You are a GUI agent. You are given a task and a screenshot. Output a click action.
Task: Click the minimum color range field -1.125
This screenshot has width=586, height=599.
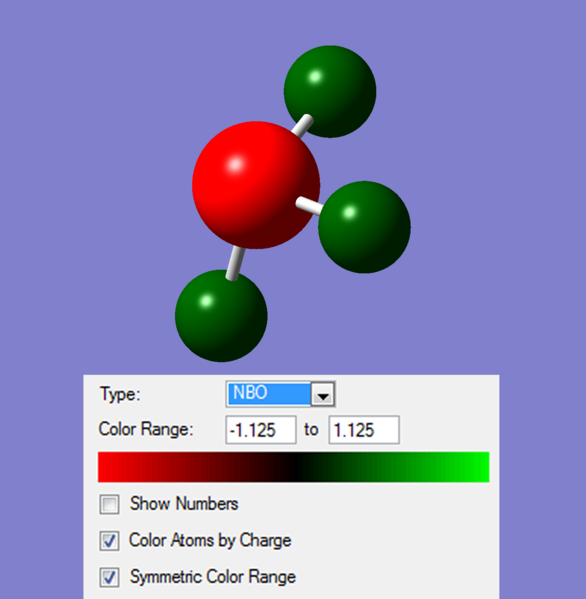(x=261, y=430)
